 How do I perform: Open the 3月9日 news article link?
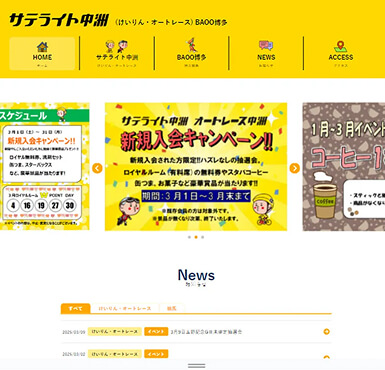point(206,332)
